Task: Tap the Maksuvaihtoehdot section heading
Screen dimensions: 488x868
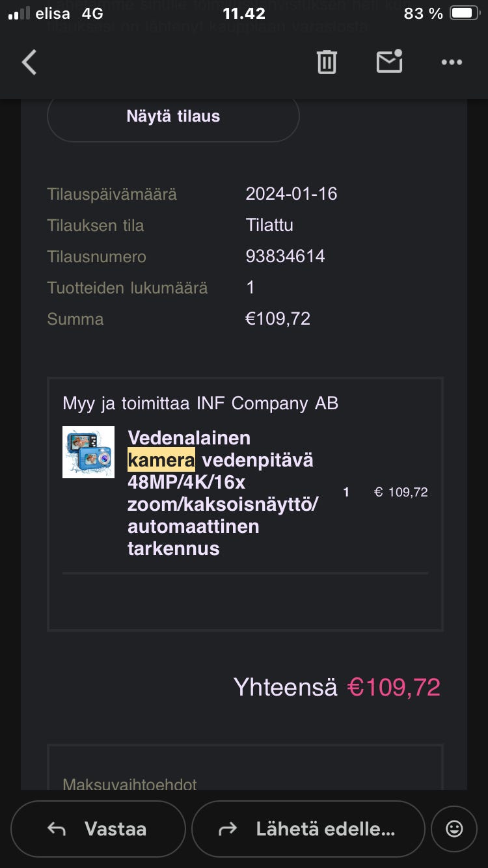Action: coord(129,784)
